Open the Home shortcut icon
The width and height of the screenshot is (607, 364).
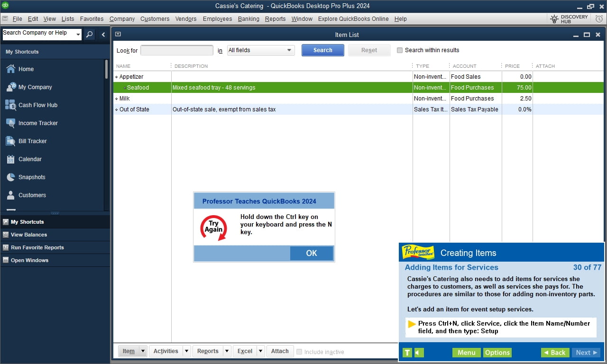coord(11,69)
